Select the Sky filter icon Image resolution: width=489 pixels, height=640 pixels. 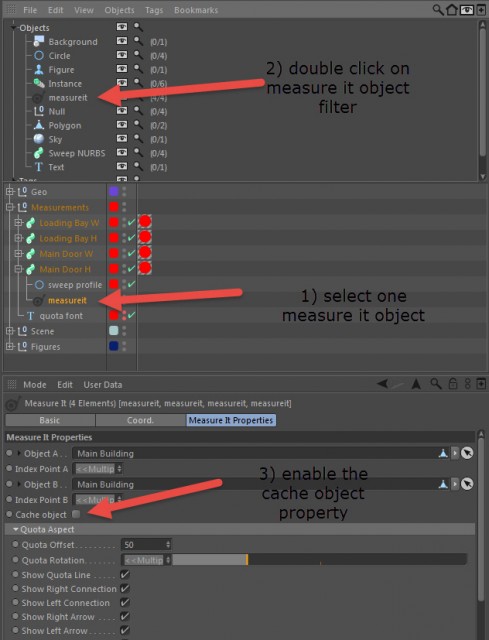[39, 139]
